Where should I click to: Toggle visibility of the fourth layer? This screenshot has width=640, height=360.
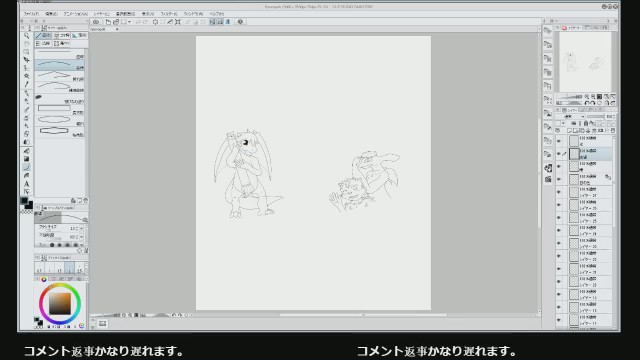point(559,179)
